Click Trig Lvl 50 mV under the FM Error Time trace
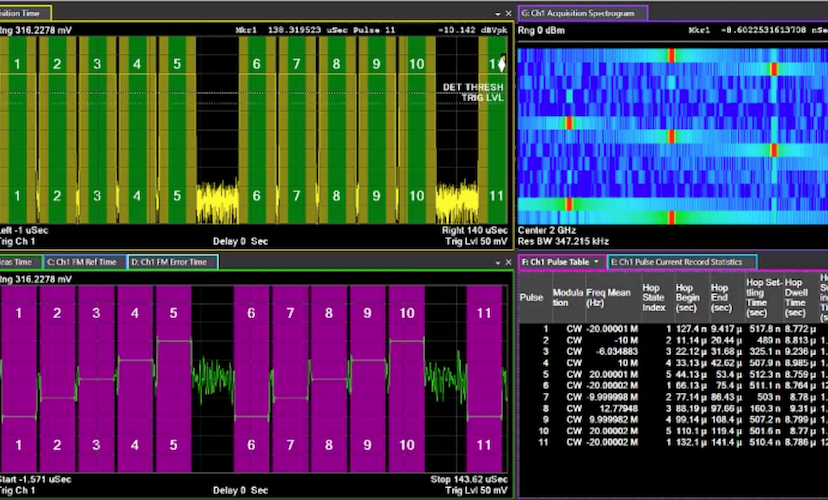This screenshot has width=828, height=500. pos(476,490)
